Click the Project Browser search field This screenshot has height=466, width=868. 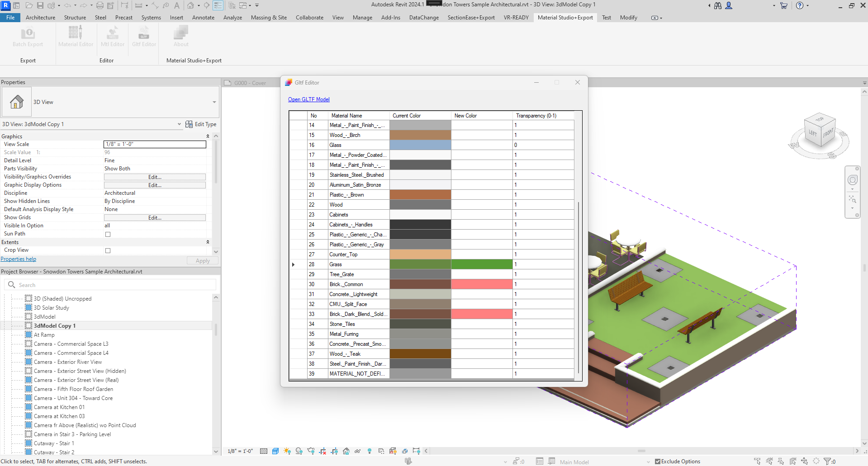[110, 285]
